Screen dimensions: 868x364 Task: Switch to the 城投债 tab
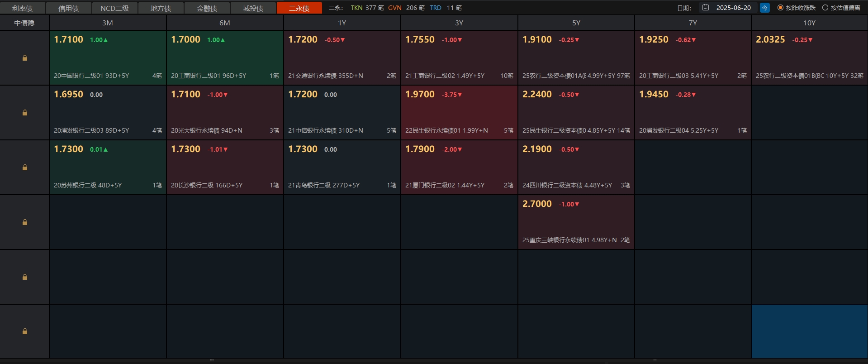pyautogui.click(x=253, y=8)
